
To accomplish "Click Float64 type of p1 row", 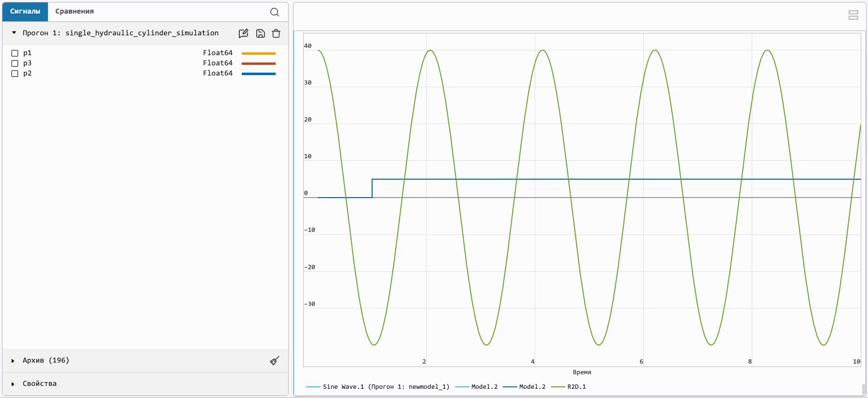I will click(x=217, y=53).
